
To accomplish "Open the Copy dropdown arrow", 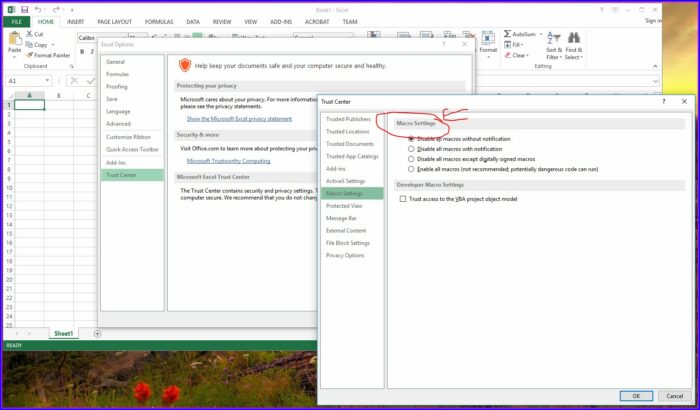I will click(53, 45).
